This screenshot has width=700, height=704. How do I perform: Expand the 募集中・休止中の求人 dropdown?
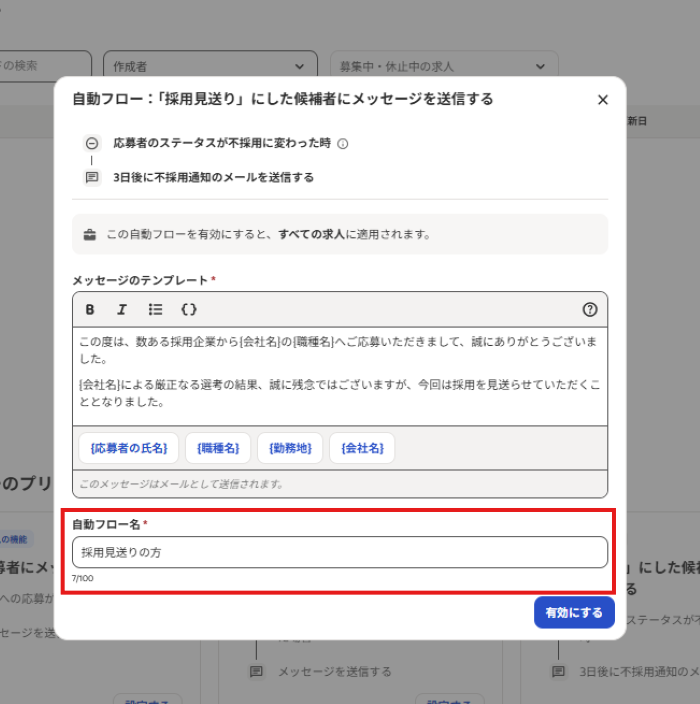444,66
